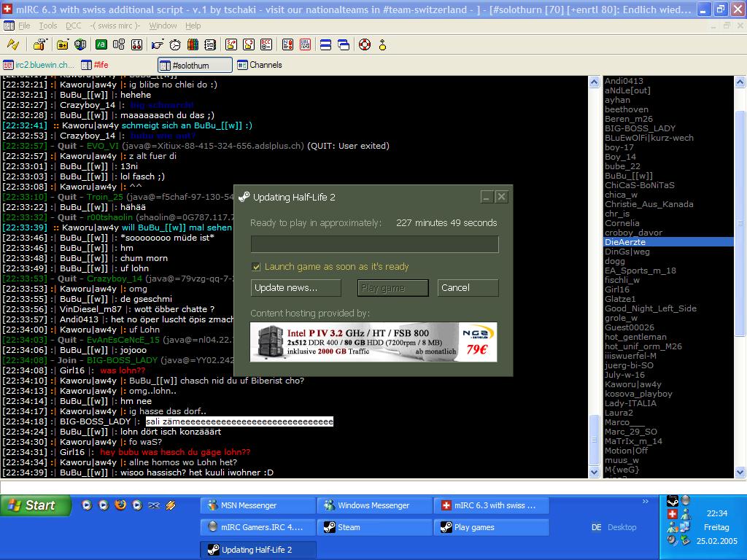Open the Notify list icon

pos(287,44)
